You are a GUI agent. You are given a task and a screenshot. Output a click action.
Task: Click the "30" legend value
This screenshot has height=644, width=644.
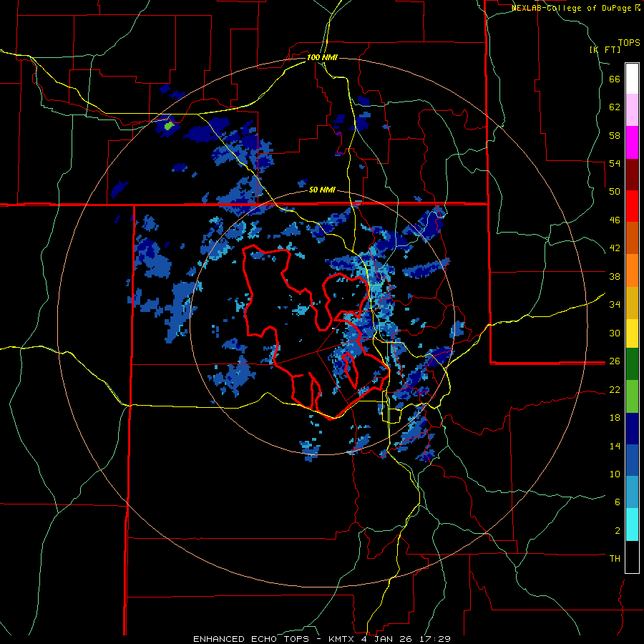pyautogui.click(x=615, y=333)
